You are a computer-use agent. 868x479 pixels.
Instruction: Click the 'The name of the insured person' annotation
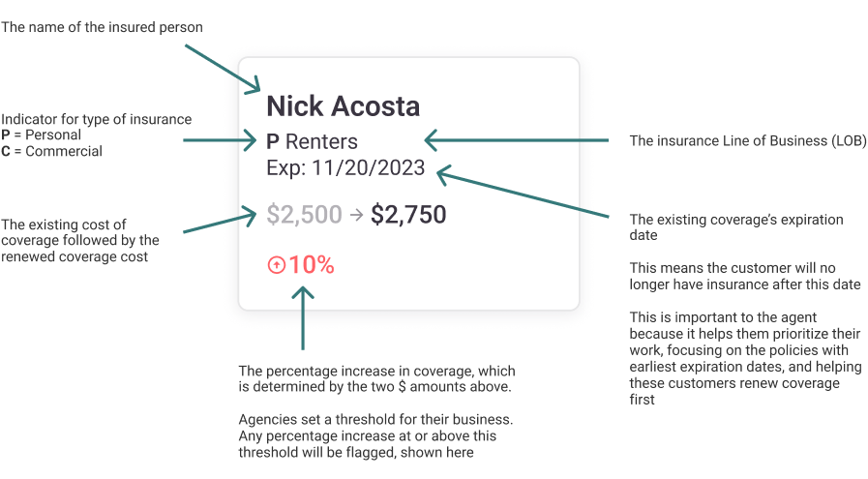102,27
